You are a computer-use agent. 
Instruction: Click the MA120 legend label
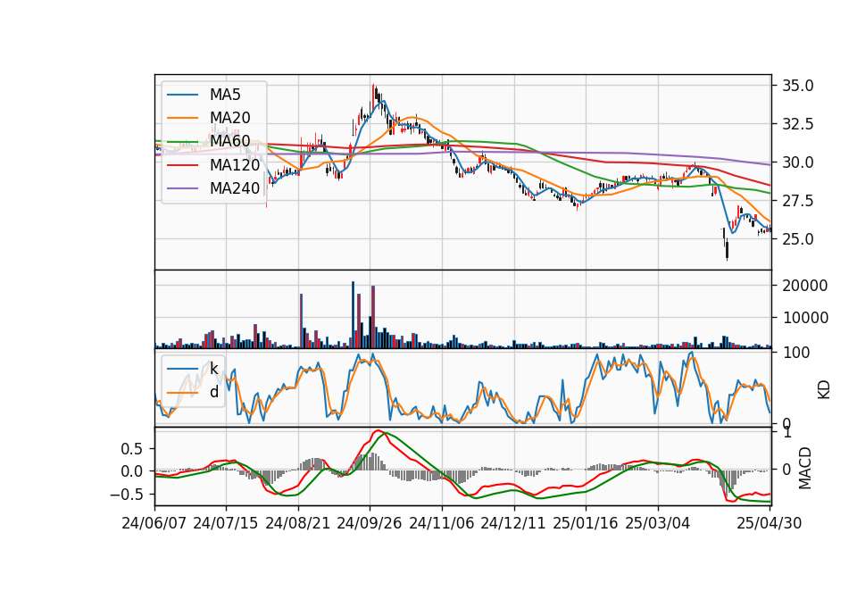[x=235, y=165]
